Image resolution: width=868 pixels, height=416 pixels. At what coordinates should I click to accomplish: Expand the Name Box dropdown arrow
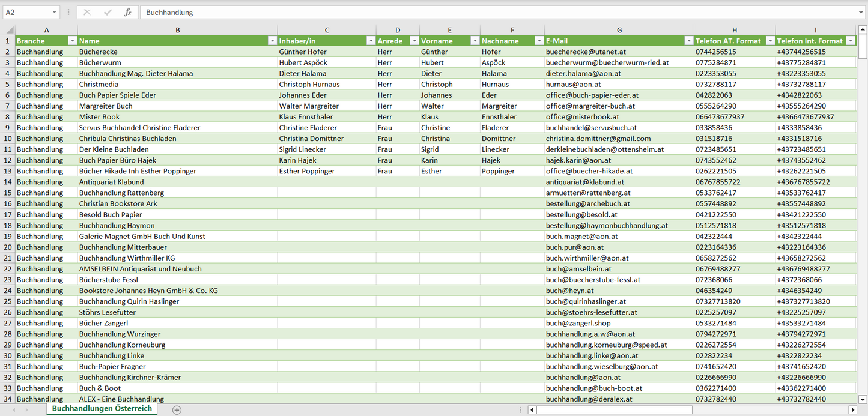(x=54, y=12)
